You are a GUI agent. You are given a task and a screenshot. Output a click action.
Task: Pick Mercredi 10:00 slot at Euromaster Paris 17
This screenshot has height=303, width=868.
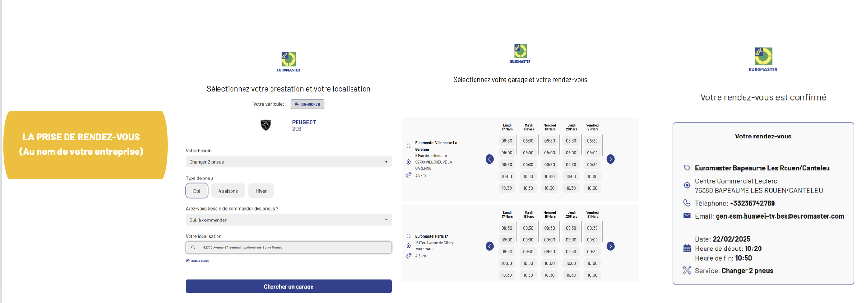pyautogui.click(x=550, y=263)
